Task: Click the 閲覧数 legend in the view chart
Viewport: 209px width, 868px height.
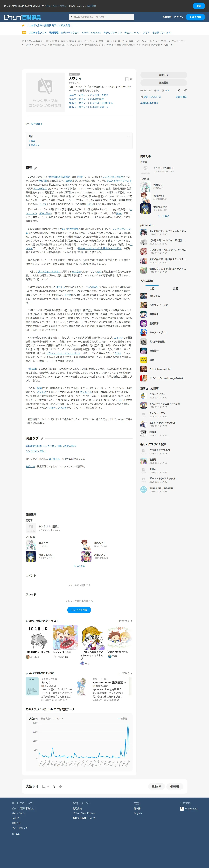Action: 123,719
